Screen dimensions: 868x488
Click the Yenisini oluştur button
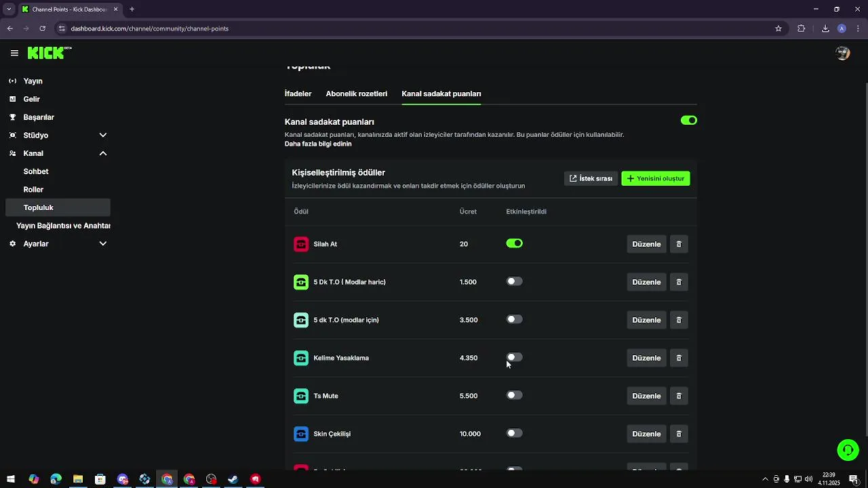coord(656,178)
